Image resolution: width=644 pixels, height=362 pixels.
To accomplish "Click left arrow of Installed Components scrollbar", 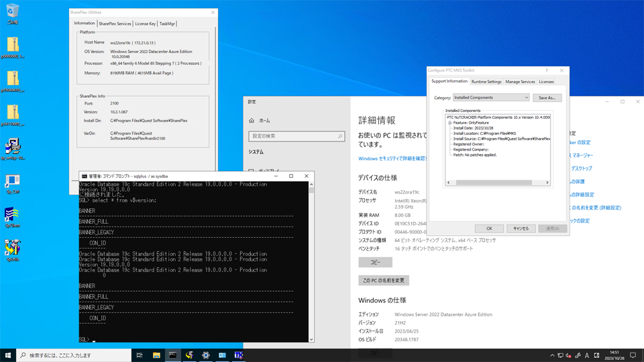I will [x=449, y=182].
